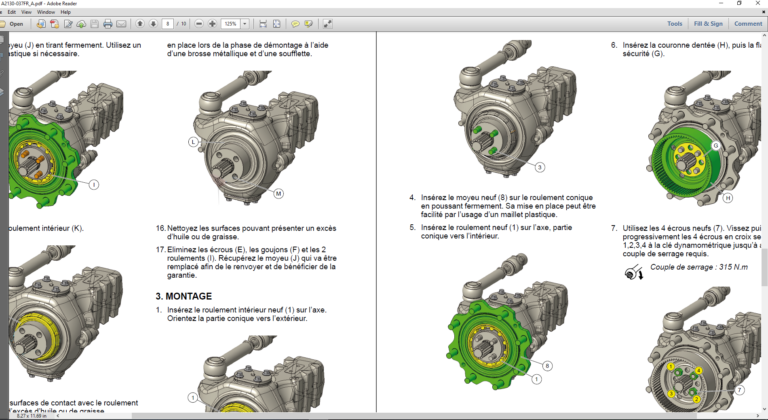Toggle fit one full page view
The height and width of the screenshot is (420, 768).
coord(276,23)
